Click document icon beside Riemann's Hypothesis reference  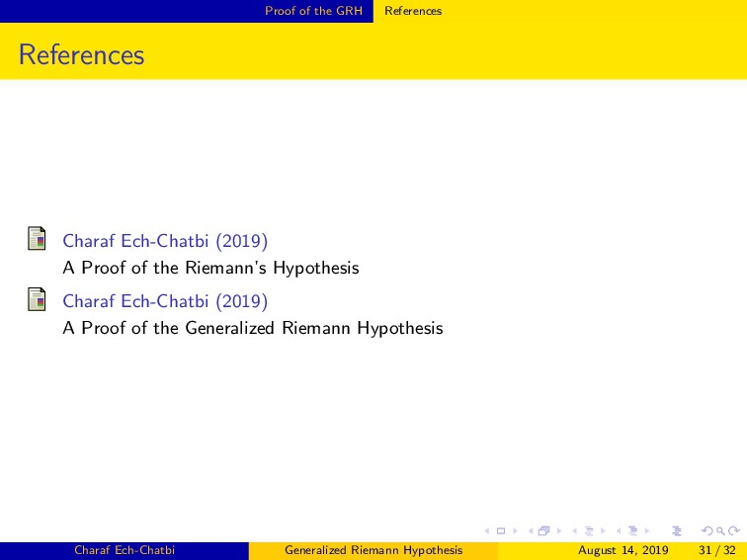coord(37,238)
